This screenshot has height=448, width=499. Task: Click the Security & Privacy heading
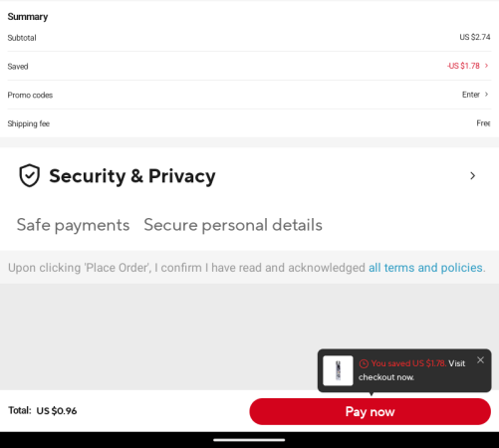(x=132, y=176)
